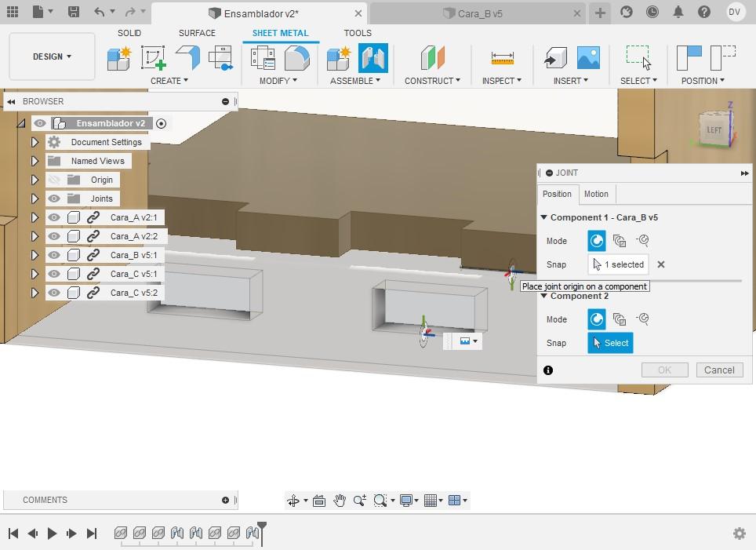Click the Undo arrow

click(x=100, y=12)
